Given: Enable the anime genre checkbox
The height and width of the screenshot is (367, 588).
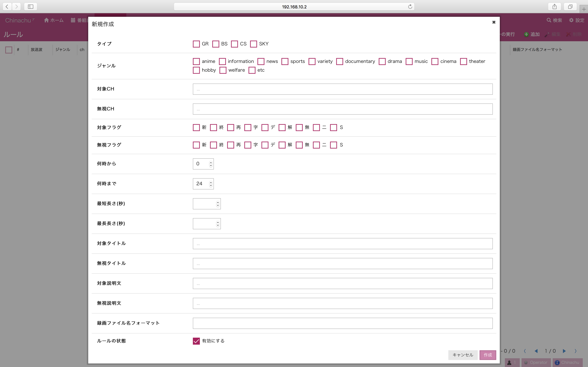Looking at the screenshot, I should tap(196, 61).
